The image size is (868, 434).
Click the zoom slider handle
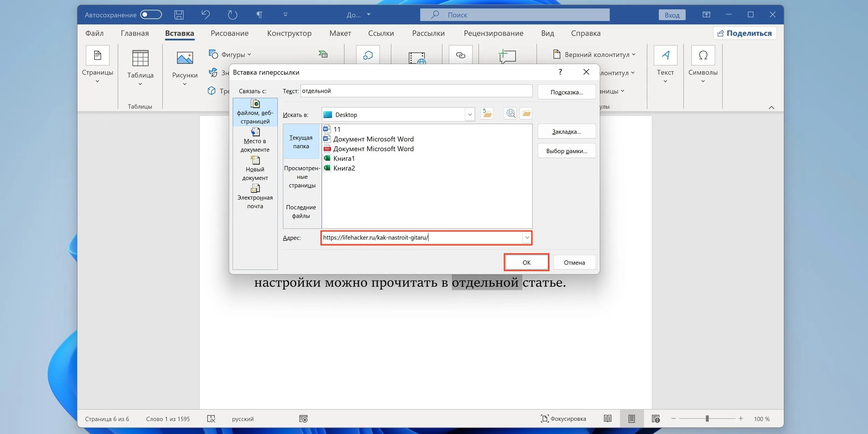click(x=707, y=419)
